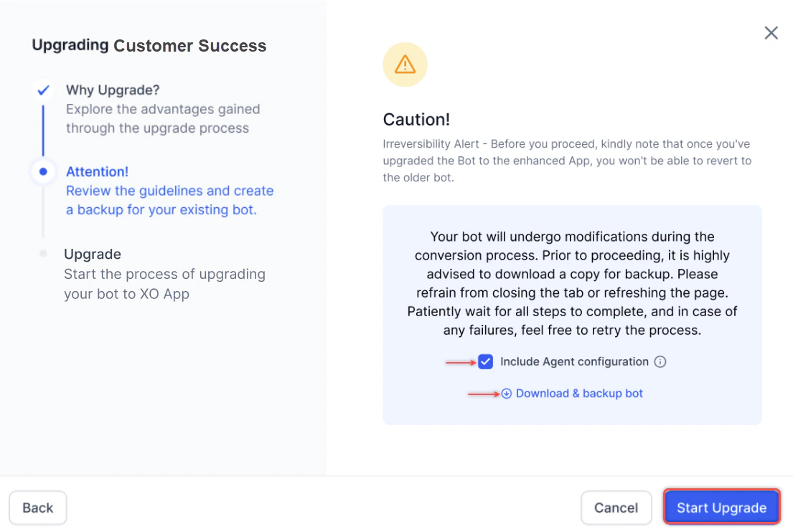This screenshot has width=793, height=532.
Task: Open the Agent configuration info icon
Action: click(x=660, y=362)
